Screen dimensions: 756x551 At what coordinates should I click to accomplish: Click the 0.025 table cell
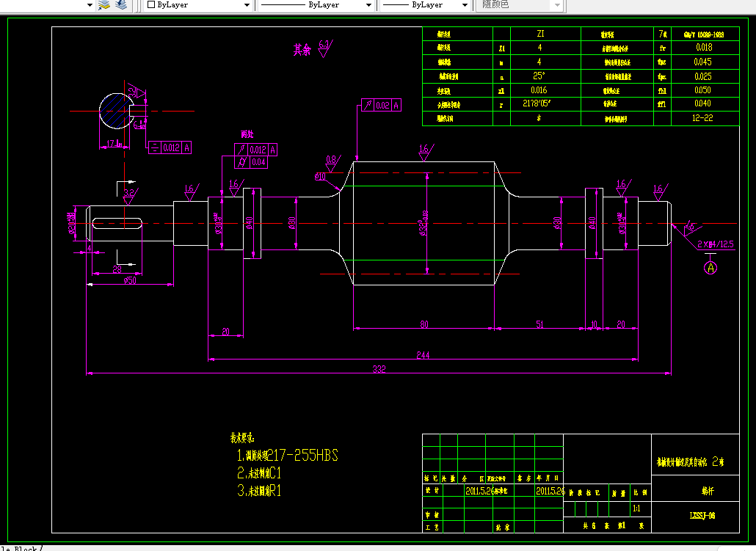click(x=703, y=76)
